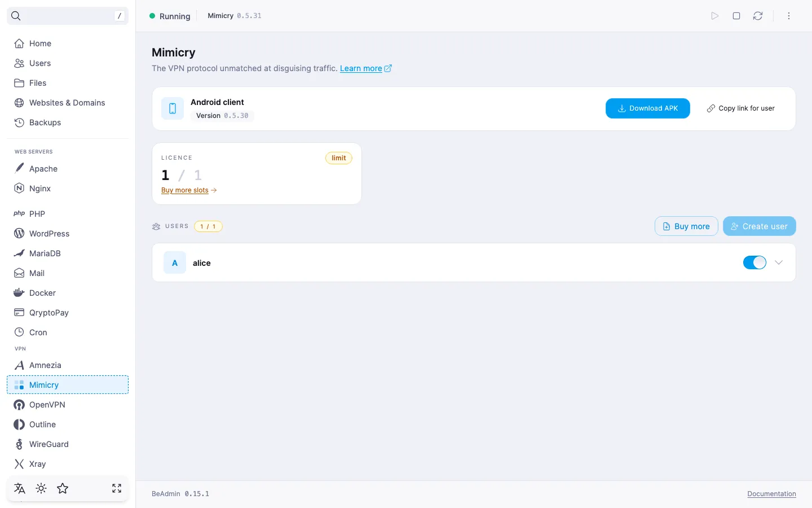The image size is (812, 508).
Task: Open Home in the sidebar
Action: [68, 43]
